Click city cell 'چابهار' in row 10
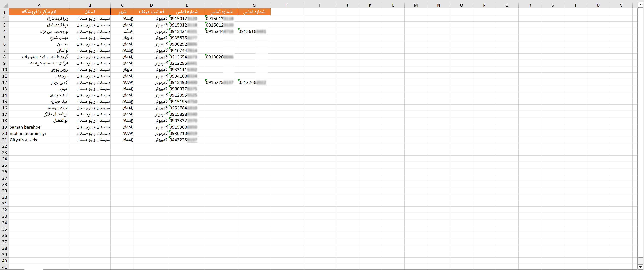This screenshot has height=270, width=644. tap(122, 70)
